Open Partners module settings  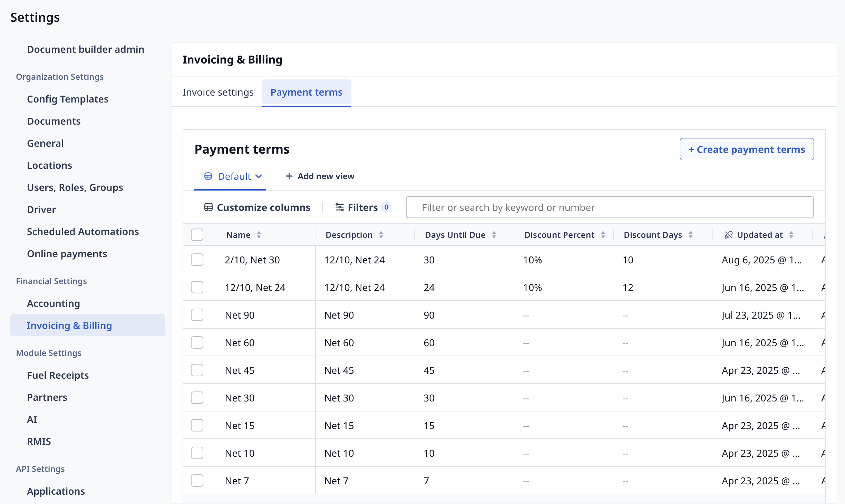click(x=47, y=397)
